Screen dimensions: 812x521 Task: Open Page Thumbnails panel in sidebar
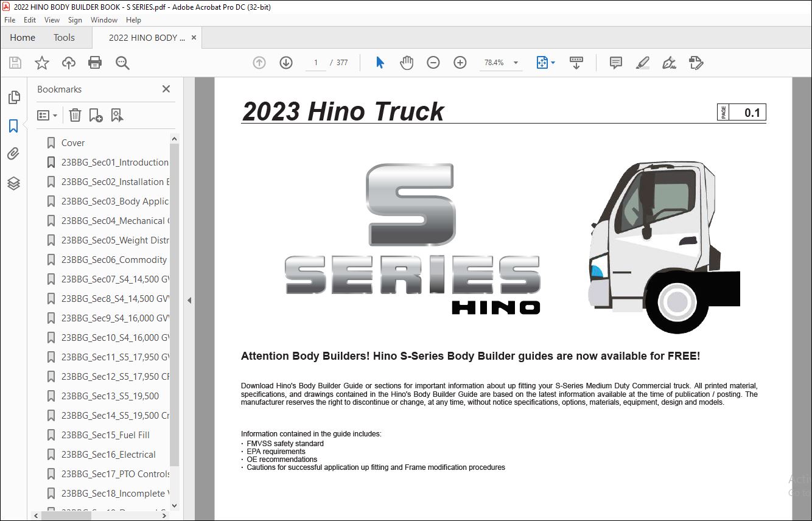pyautogui.click(x=13, y=97)
